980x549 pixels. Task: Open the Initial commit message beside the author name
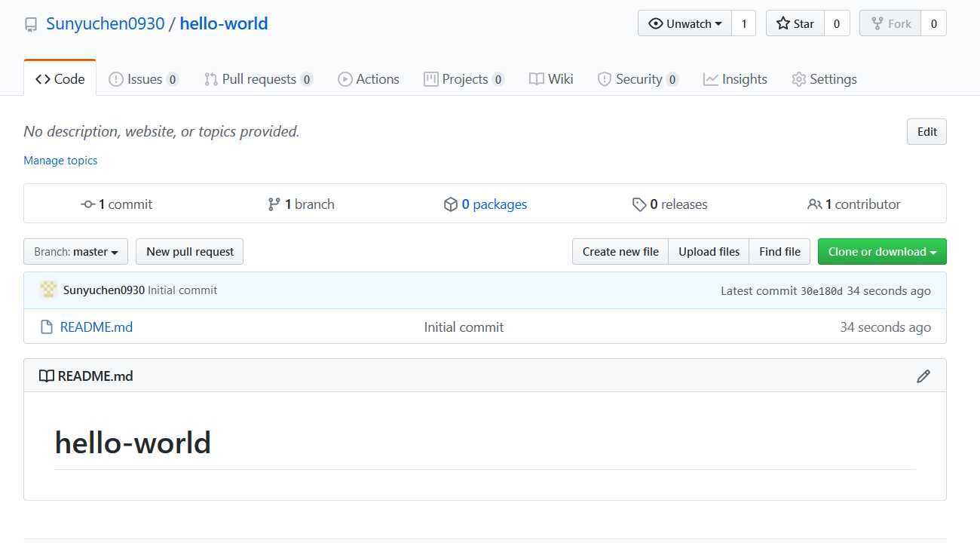pos(182,290)
